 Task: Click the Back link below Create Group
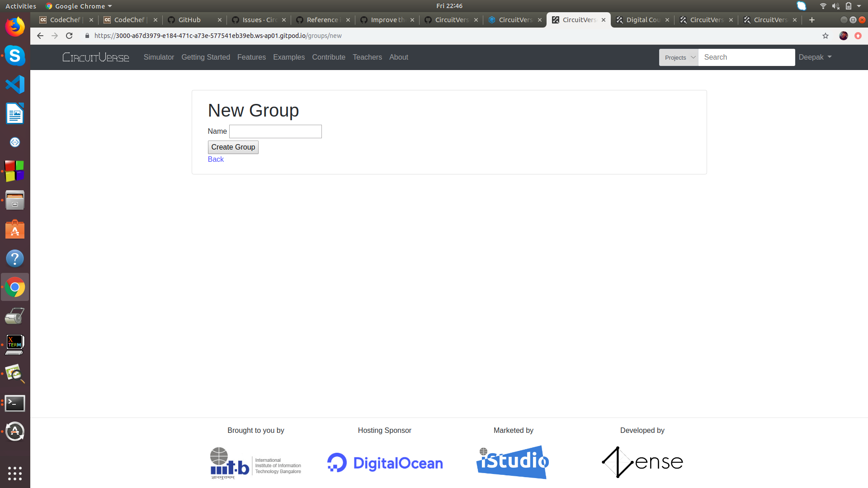216,159
